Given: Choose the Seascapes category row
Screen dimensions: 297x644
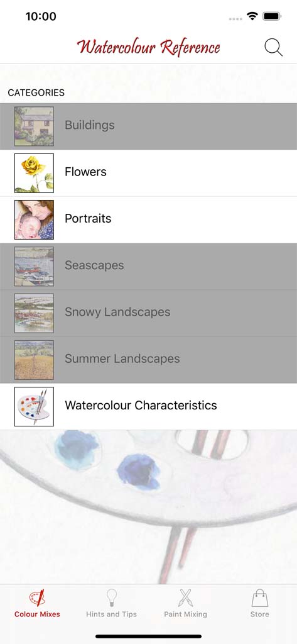Looking at the screenshot, I should pos(148,266).
